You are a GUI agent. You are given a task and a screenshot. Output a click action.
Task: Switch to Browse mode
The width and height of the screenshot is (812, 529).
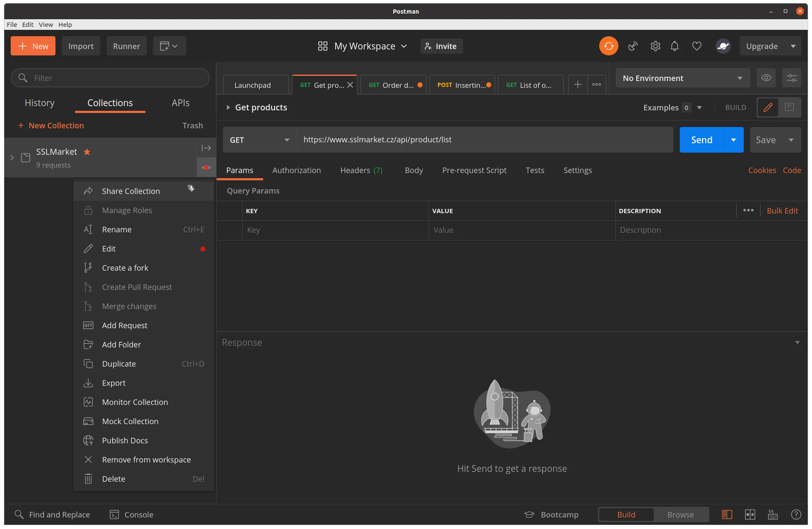coord(680,515)
